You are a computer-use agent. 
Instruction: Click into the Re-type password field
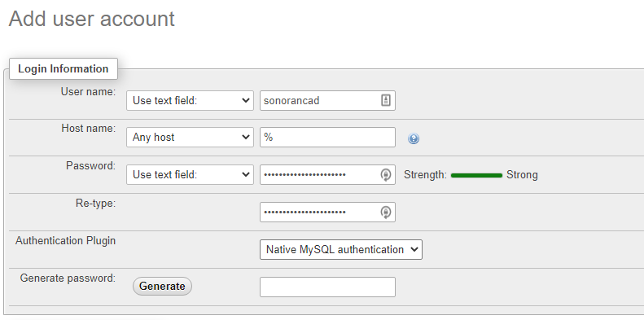[327, 212]
